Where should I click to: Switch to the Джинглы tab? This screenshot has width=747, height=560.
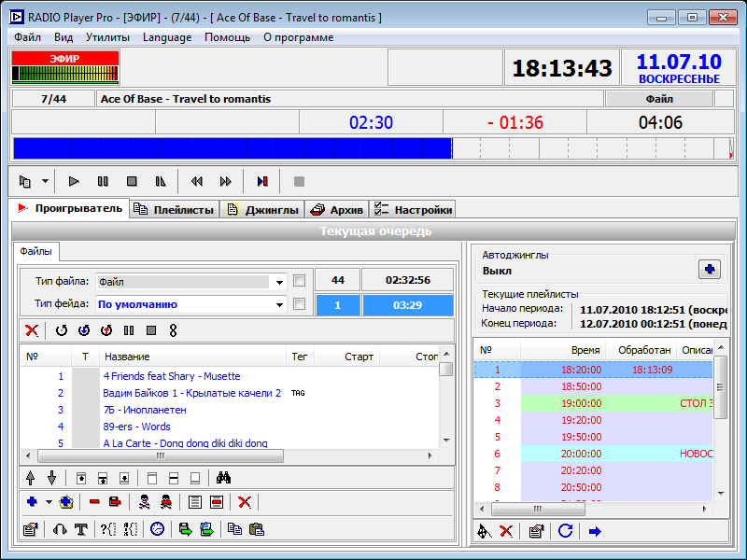pos(263,210)
